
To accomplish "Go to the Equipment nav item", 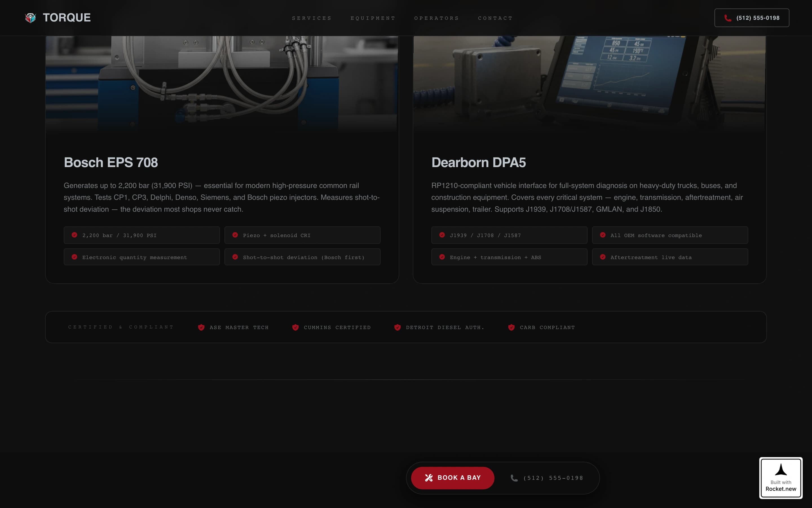I will (373, 18).
